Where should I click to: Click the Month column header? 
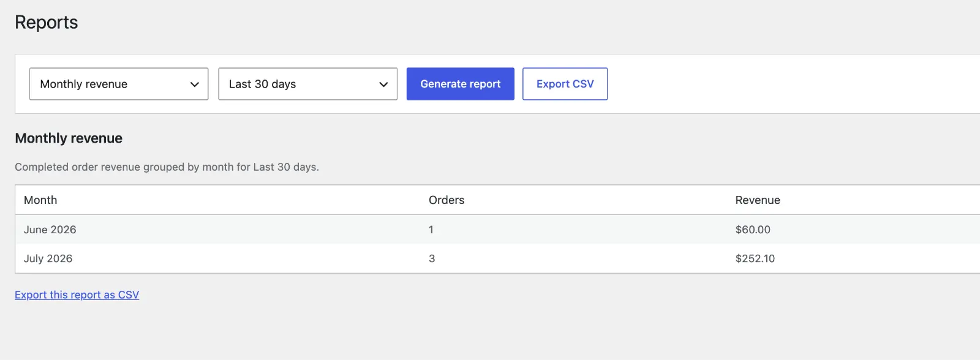tap(40, 200)
